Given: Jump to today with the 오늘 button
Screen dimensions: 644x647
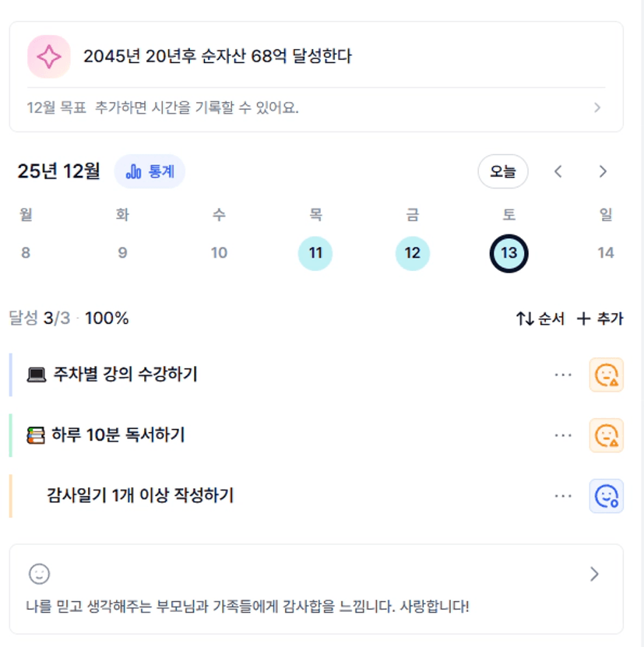Looking at the screenshot, I should pos(502,171).
